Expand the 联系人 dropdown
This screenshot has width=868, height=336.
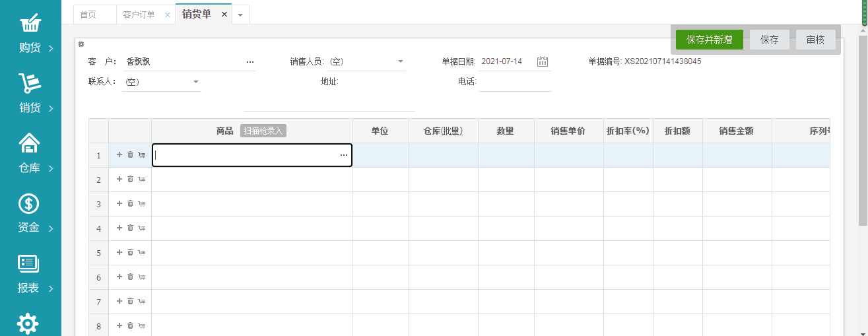pyautogui.click(x=196, y=82)
